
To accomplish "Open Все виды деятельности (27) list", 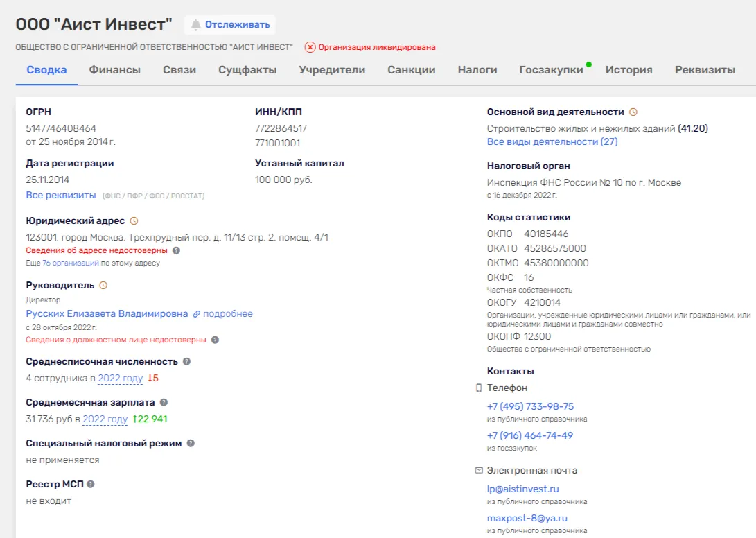I will (552, 142).
